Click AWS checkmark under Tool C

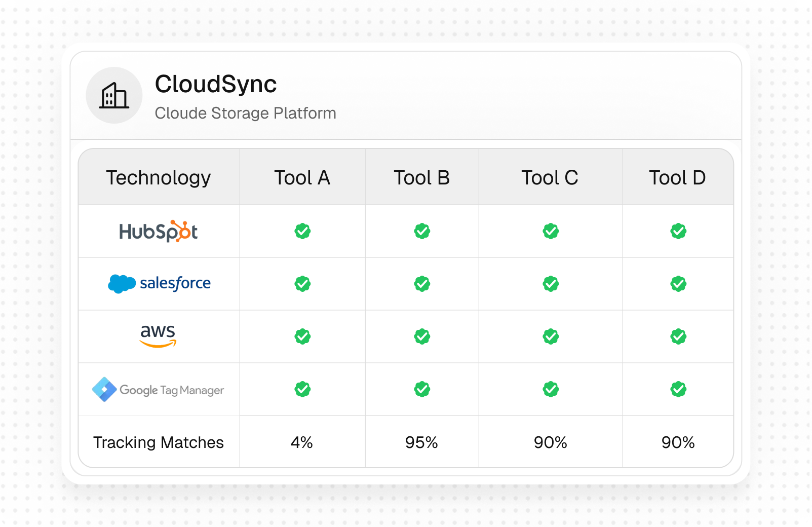[x=551, y=336]
